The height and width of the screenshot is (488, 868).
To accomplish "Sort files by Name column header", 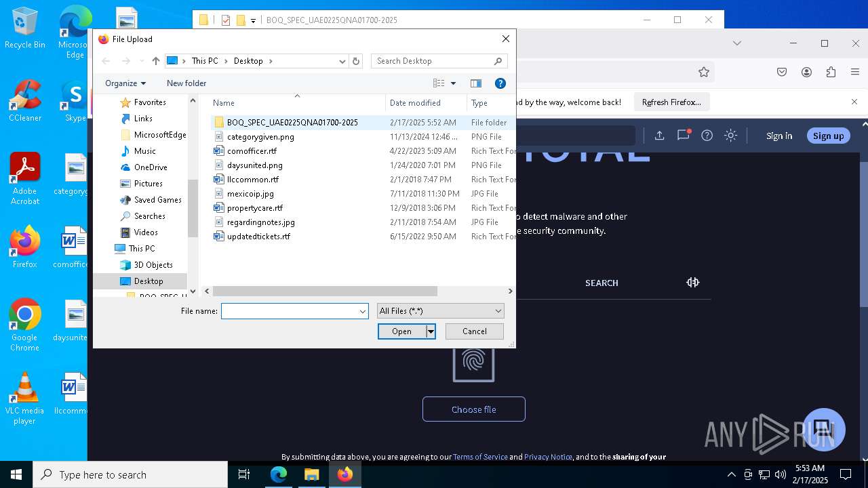I will [x=296, y=103].
